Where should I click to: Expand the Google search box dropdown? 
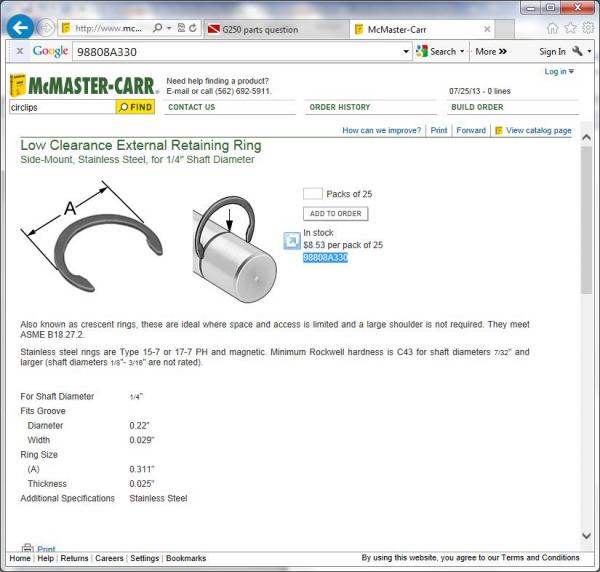(x=406, y=51)
